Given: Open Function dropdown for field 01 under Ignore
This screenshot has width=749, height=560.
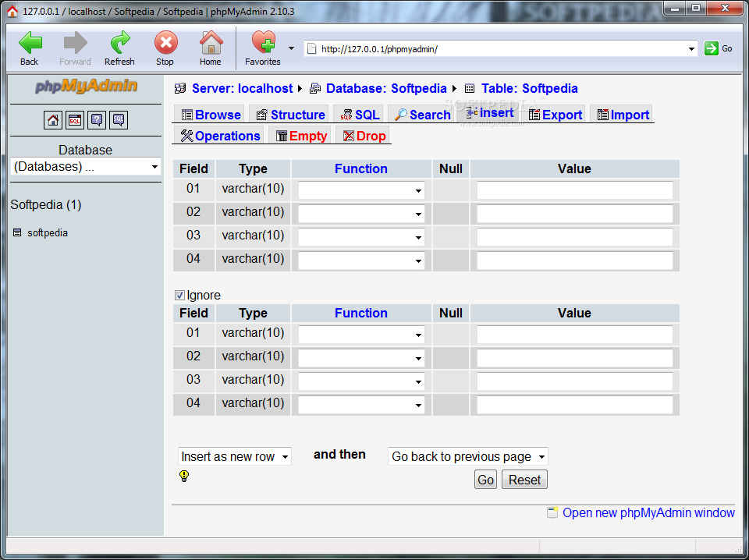Looking at the screenshot, I should 361,335.
